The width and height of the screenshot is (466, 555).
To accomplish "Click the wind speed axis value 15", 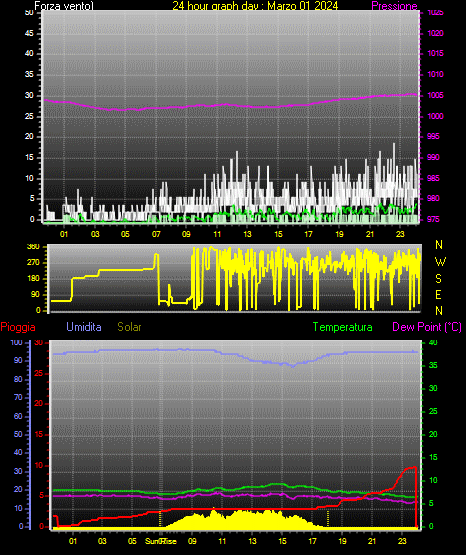I will pyautogui.click(x=29, y=157).
